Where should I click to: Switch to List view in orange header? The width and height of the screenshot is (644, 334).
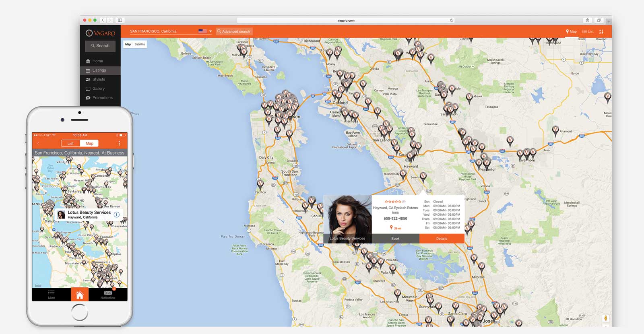click(588, 31)
